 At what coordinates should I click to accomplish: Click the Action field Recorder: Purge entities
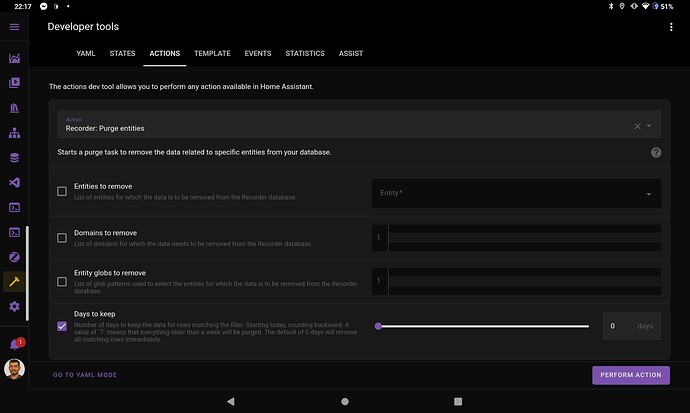tap(359, 124)
